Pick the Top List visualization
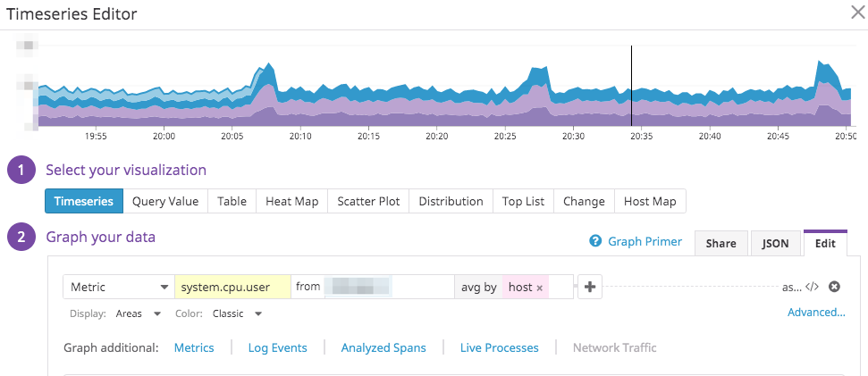 click(523, 201)
